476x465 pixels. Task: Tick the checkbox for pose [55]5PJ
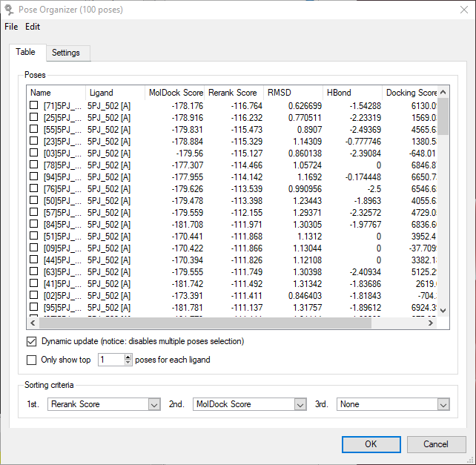pos(33,129)
